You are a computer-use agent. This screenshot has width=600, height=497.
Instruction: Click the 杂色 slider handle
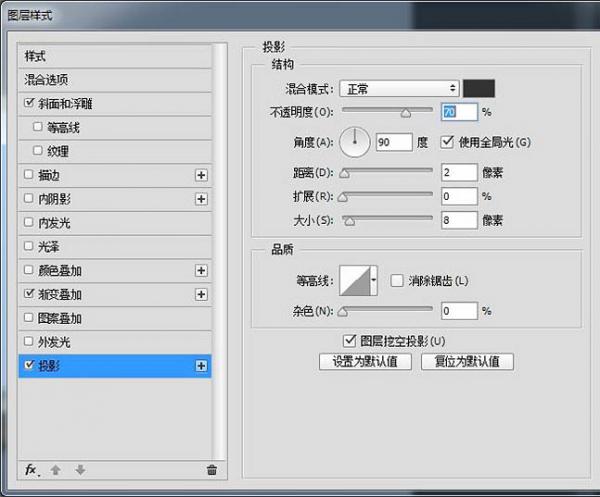(343, 312)
